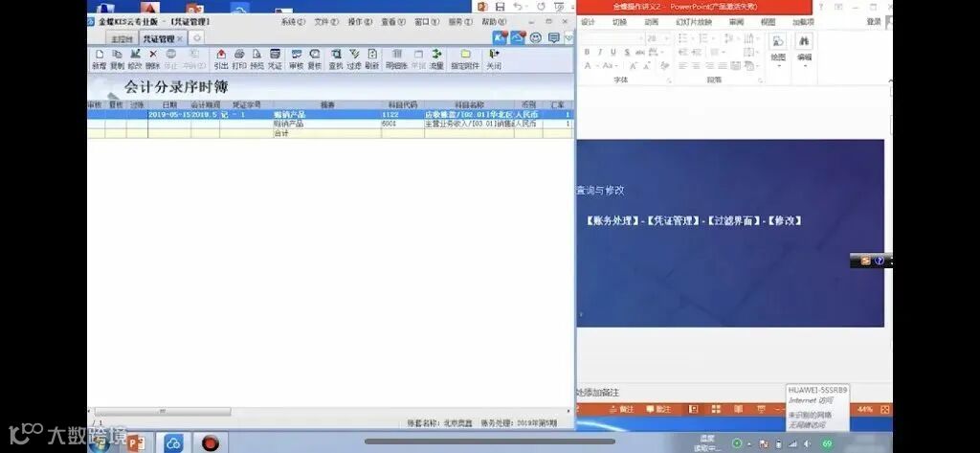Screen dimensions: 980x453
Task: Click the 科目名称 column header
Action: tap(469, 105)
